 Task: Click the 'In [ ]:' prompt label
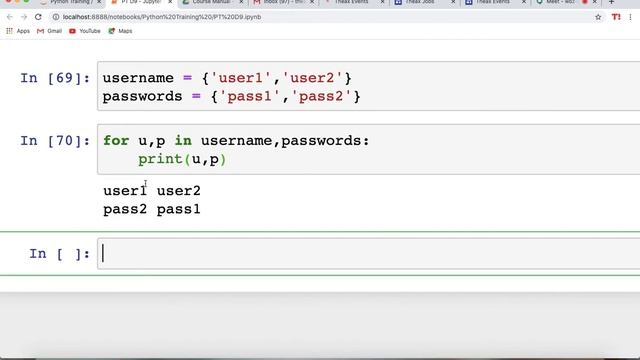pyautogui.click(x=60, y=254)
